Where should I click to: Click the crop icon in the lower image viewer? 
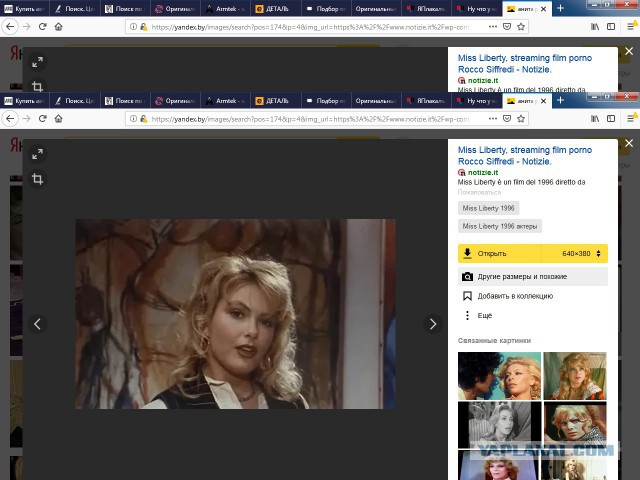(38, 179)
